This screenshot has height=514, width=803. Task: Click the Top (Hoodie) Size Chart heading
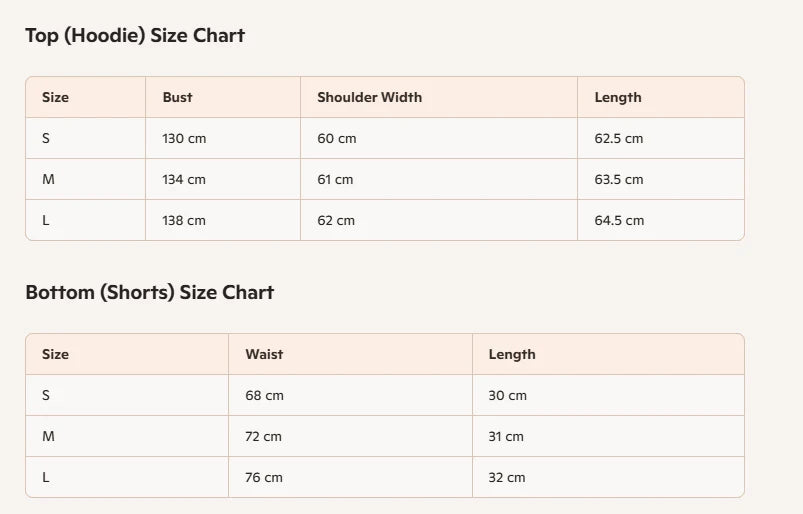click(x=135, y=36)
